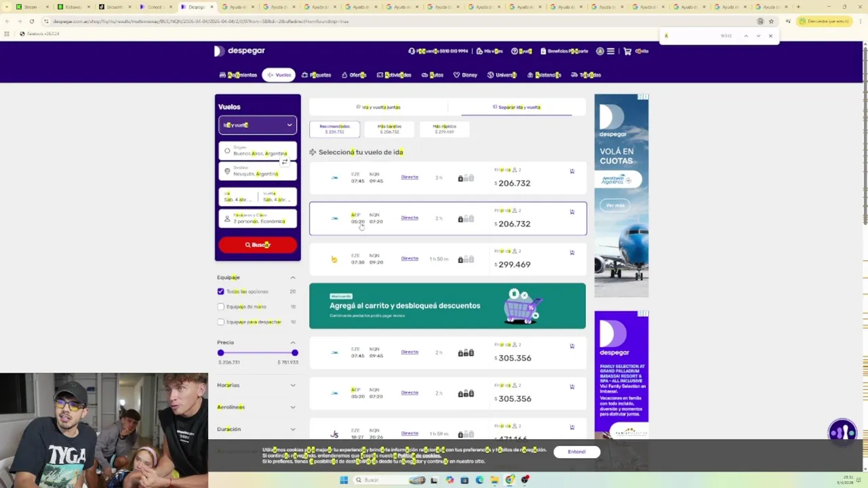Open Directo link of $299.469 flight

pos(410,258)
